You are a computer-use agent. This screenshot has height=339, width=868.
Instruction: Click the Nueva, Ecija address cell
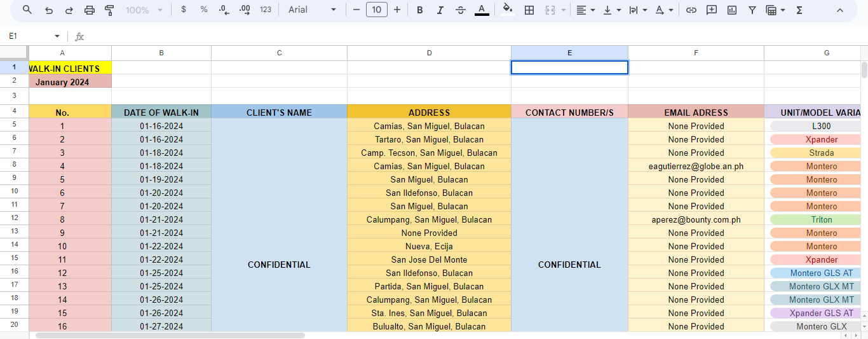(429, 246)
